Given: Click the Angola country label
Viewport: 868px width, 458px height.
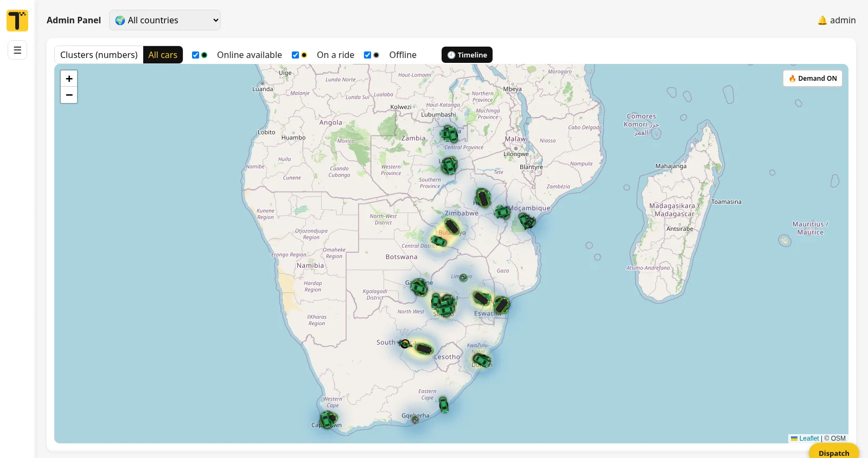Looking at the screenshot, I should [x=331, y=122].
